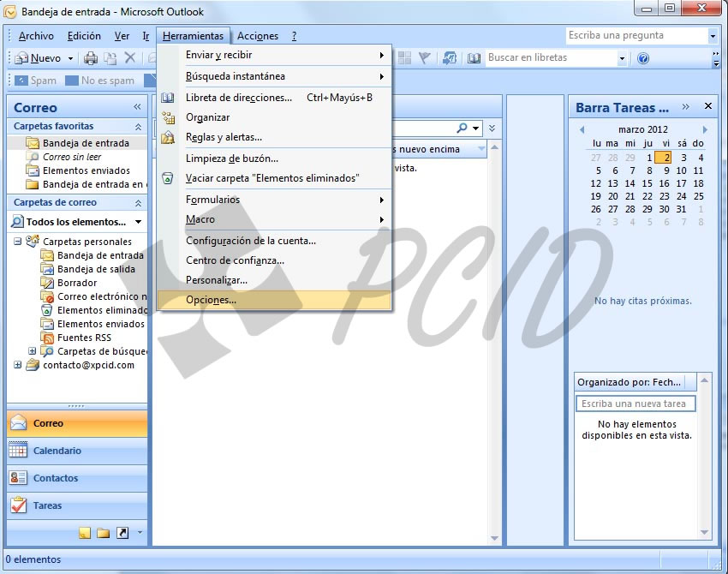Choose Vaciar carpeta Elementos eliminados entry

274,178
